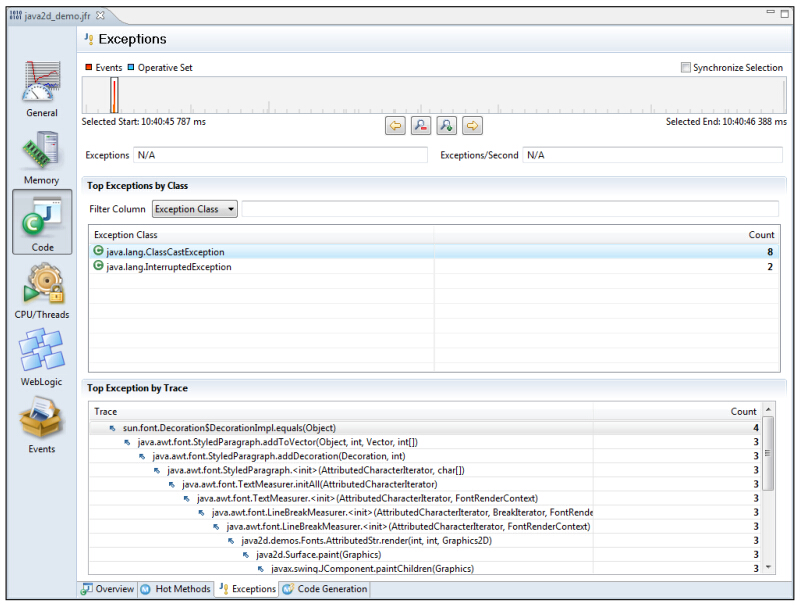Open the Memory section in sidebar

[x=41, y=156]
